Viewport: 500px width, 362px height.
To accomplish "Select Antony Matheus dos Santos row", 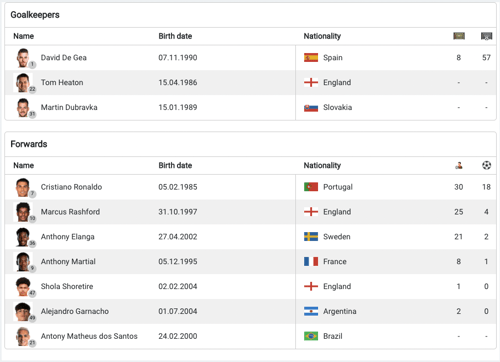I will click(250, 336).
